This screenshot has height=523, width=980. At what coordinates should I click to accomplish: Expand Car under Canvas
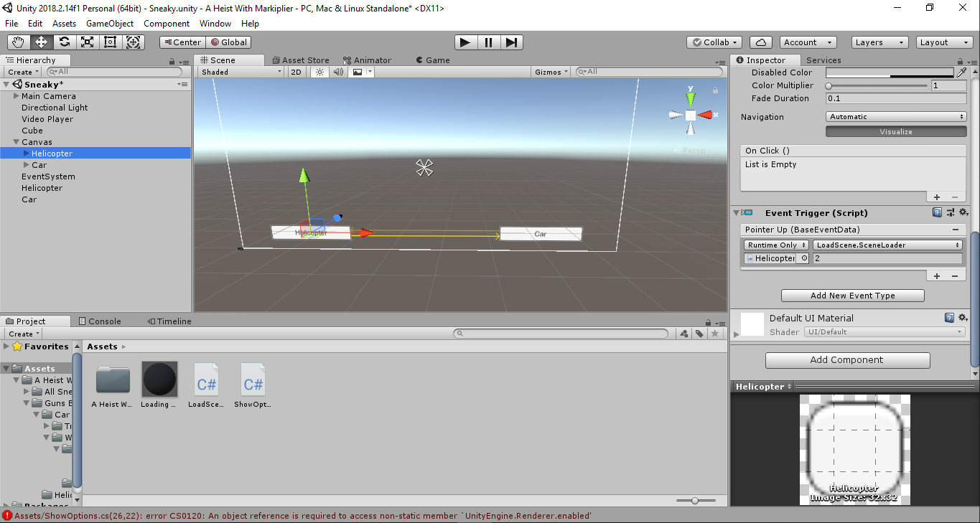click(27, 165)
